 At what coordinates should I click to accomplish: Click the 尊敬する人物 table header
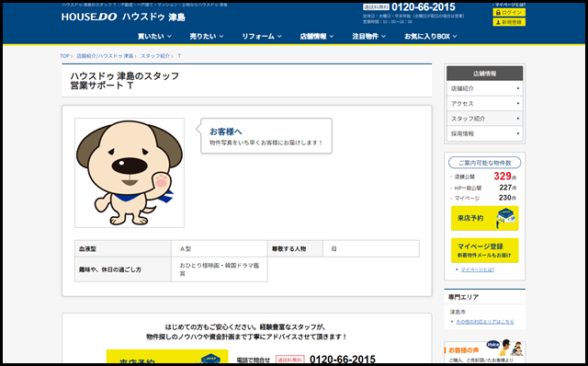coord(295,249)
